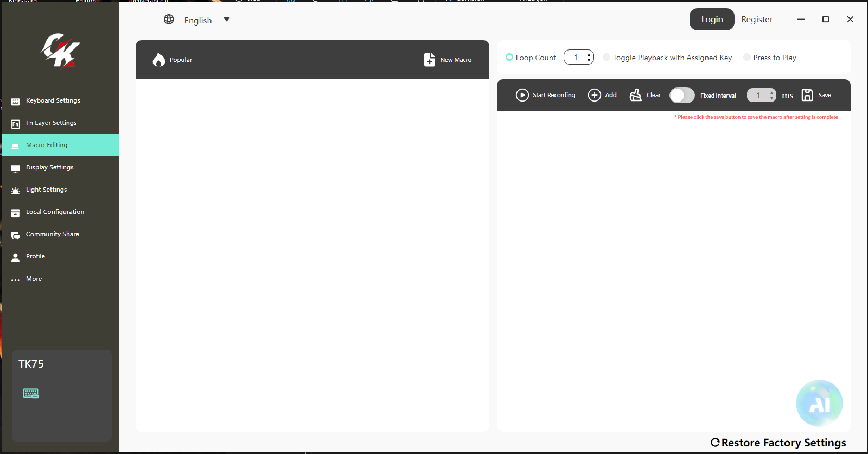Click the Popular flame icon
The image size is (868, 454).
[158, 60]
